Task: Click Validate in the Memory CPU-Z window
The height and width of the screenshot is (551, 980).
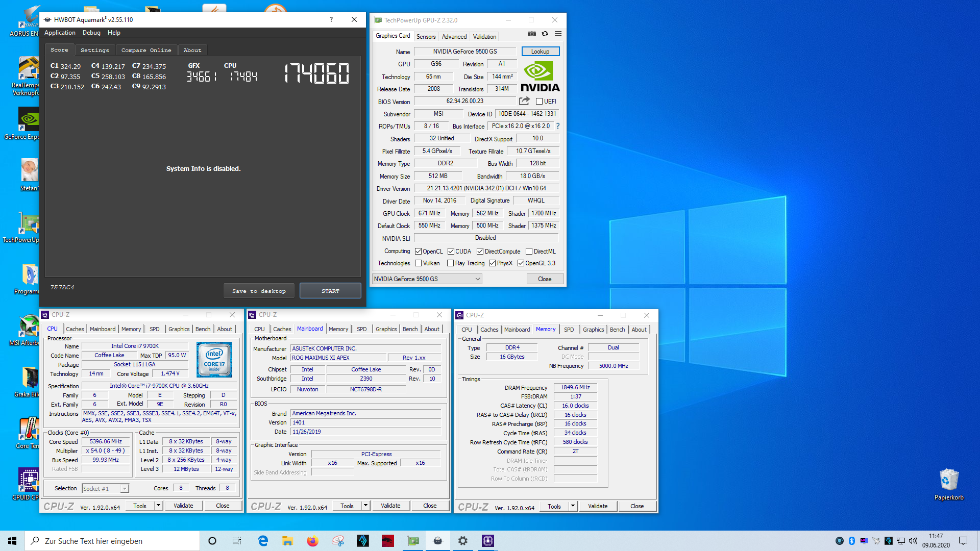Action: tap(598, 506)
